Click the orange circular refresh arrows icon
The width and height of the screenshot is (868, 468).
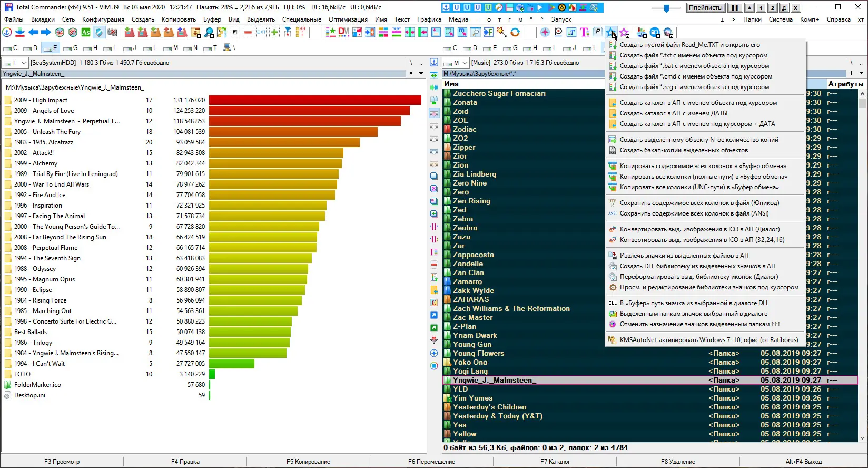pyautogui.click(x=515, y=33)
